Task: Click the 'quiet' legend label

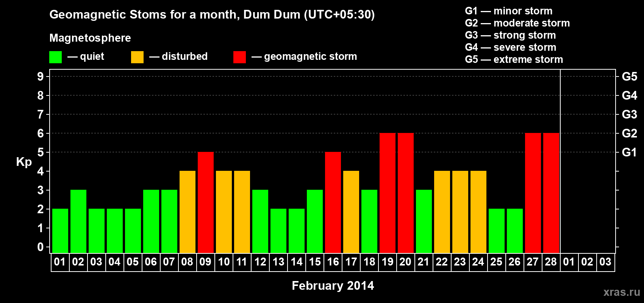Action: [x=92, y=56]
